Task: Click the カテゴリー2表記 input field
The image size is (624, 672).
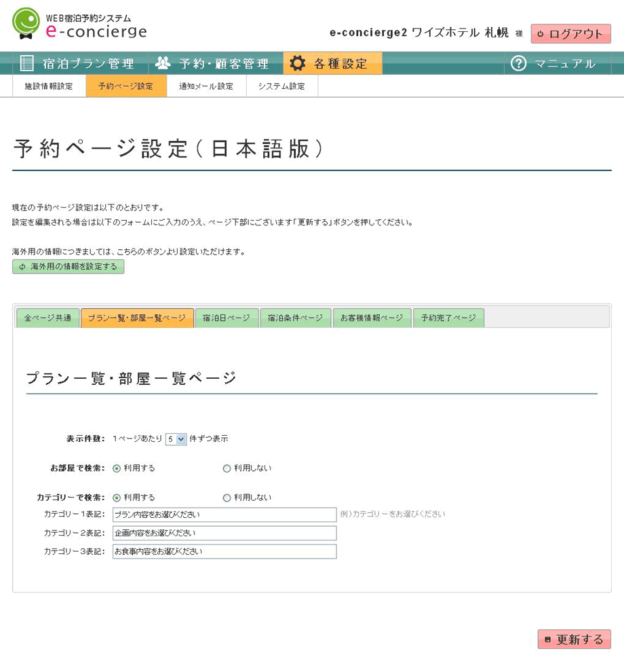Action: coord(225,533)
